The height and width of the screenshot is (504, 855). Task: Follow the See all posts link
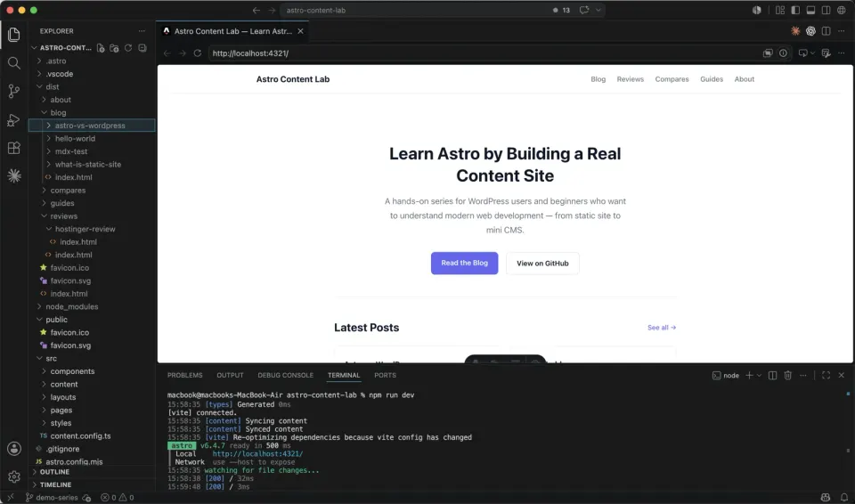662,328
